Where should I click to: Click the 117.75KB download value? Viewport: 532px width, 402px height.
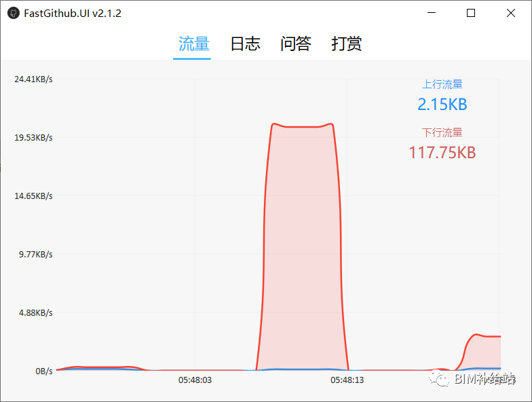pos(442,152)
